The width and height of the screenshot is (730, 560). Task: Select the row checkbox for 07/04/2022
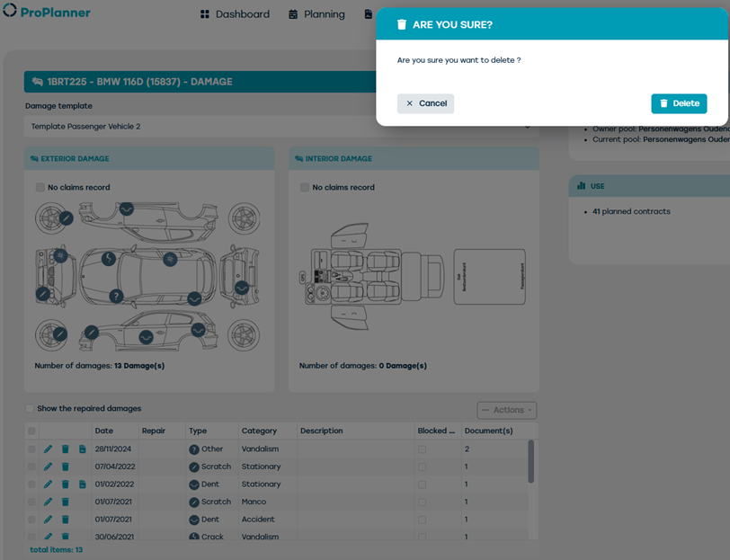[x=31, y=467]
